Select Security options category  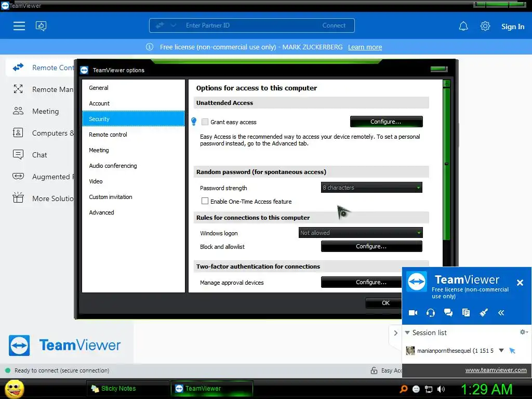coord(134,119)
